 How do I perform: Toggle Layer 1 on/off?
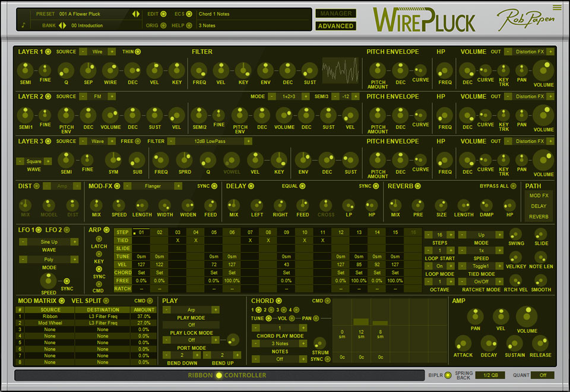[x=48, y=52]
